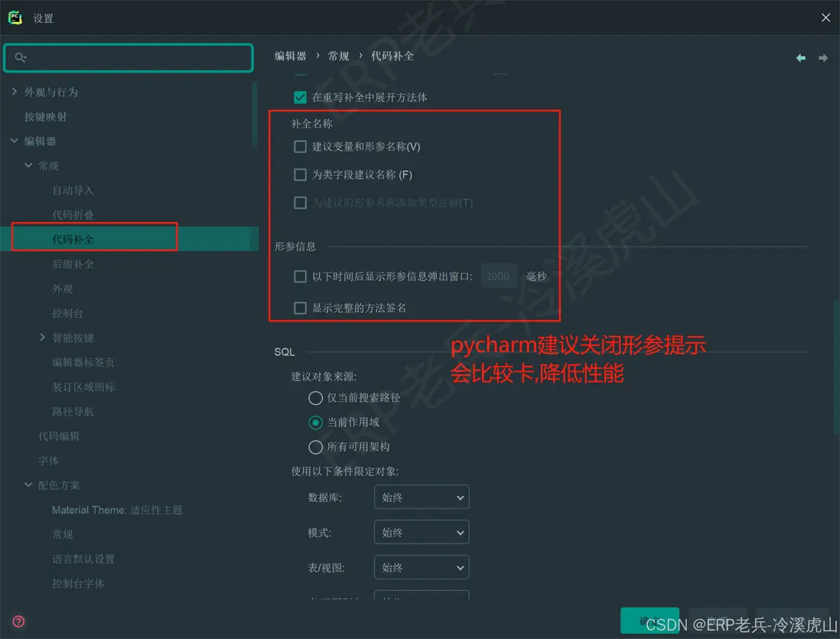The height and width of the screenshot is (639, 840).
Task: Expand the 智能按键 node
Action: [42, 337]
